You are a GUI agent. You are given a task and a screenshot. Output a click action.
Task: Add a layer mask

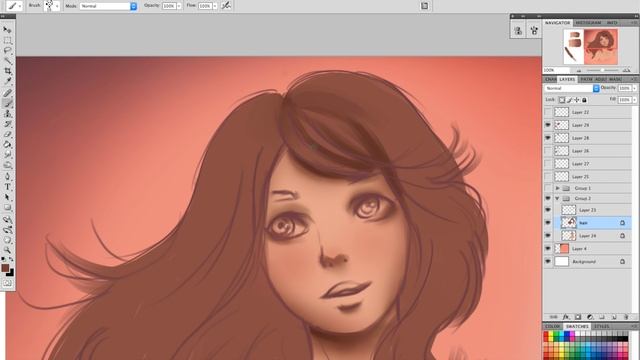tap(578, 317)
